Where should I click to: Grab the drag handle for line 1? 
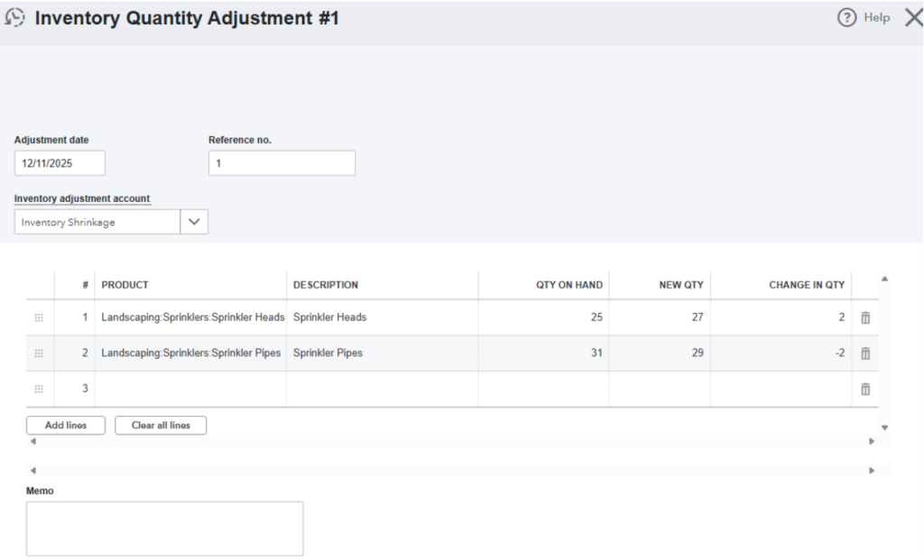(39, 317)
